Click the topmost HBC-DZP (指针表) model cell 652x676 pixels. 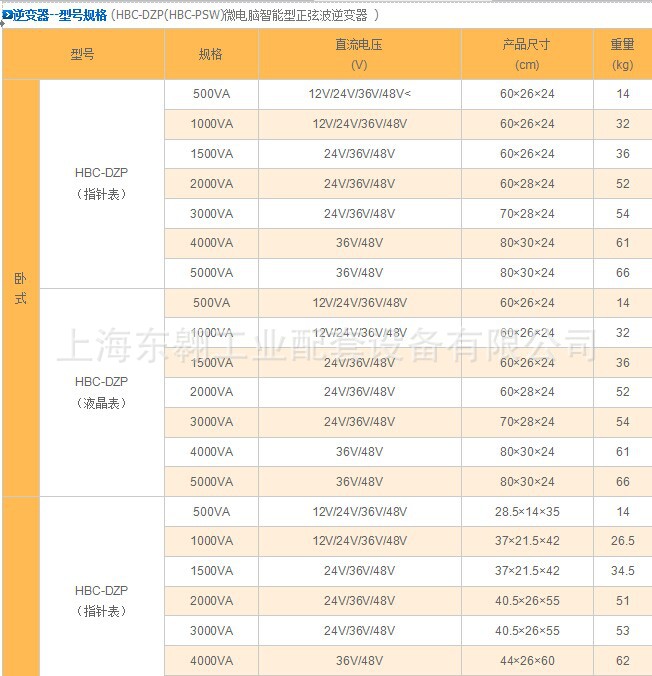(x=101, y=183)
